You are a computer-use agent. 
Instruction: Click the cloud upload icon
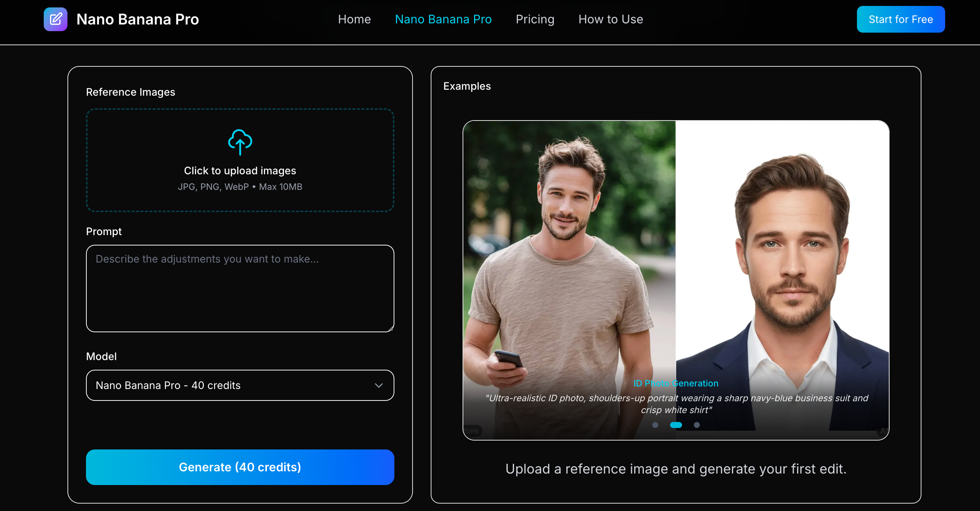click(x=240, y=142)
